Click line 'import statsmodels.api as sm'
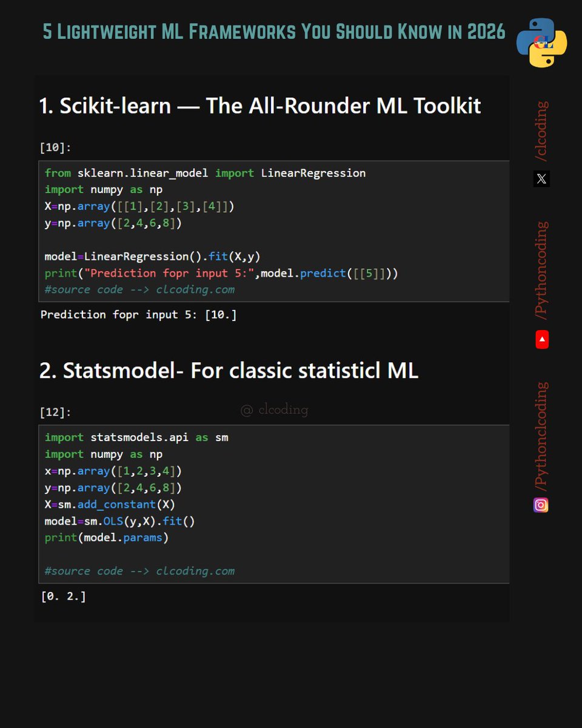Viewport: 582px width, 728px height. [x=136, y=437]
